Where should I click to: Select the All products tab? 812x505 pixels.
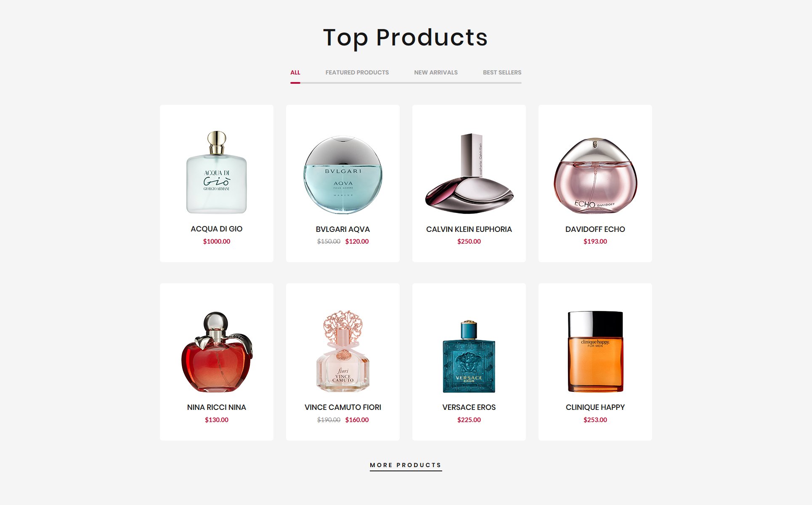pos(295,72)
